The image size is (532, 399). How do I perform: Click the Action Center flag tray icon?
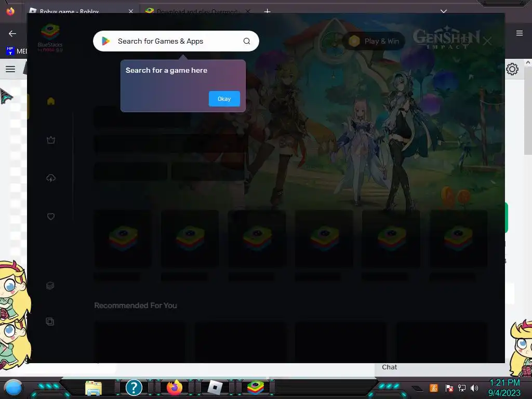click(x=449, y=388)
